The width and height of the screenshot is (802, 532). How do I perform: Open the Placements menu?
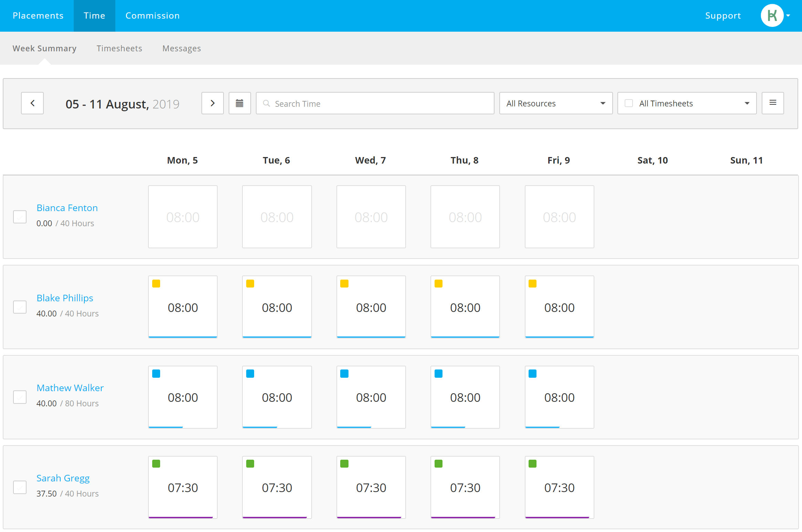pyautogui.click(x=38, y=15)
